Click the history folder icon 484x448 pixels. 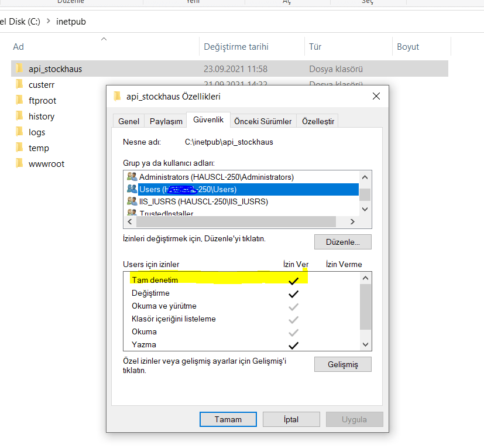coord(19,116)
